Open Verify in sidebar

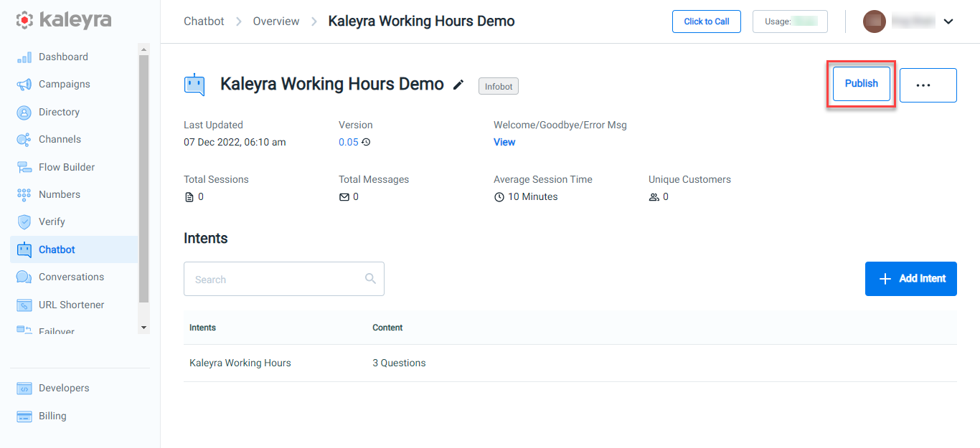[52, 221]
